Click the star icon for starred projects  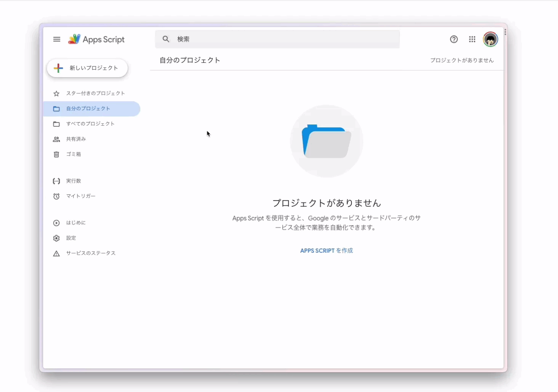(x=56, y=93)
